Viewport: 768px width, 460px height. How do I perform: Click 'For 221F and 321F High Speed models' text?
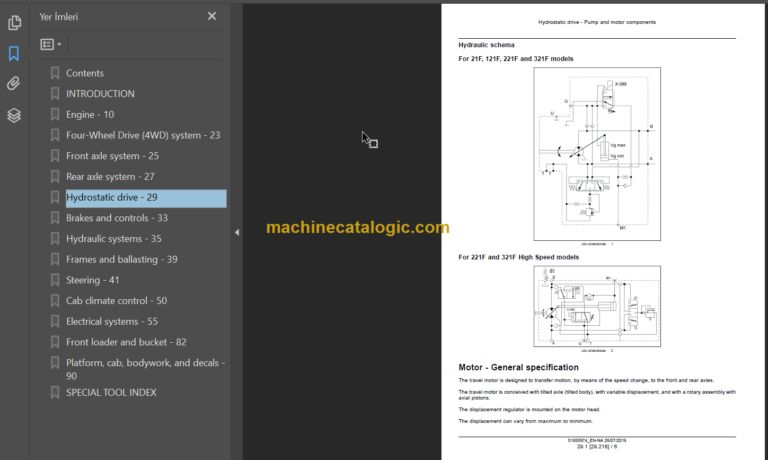click(x=519, y=257)
